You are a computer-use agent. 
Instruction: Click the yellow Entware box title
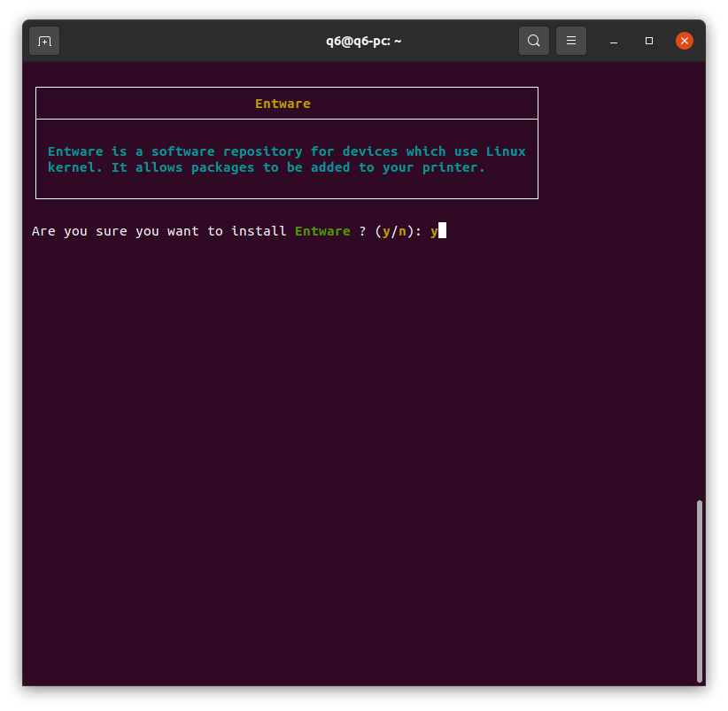[x=283, y=104]
